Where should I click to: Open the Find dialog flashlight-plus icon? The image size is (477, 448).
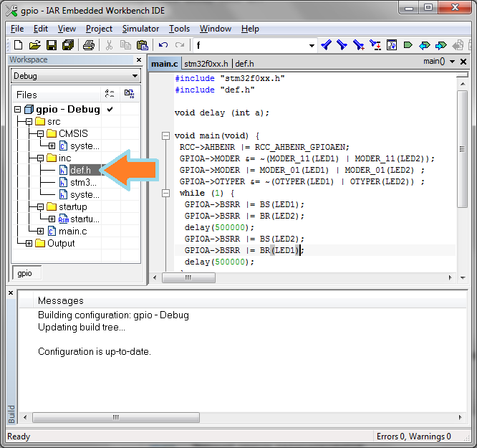point(359,45)
